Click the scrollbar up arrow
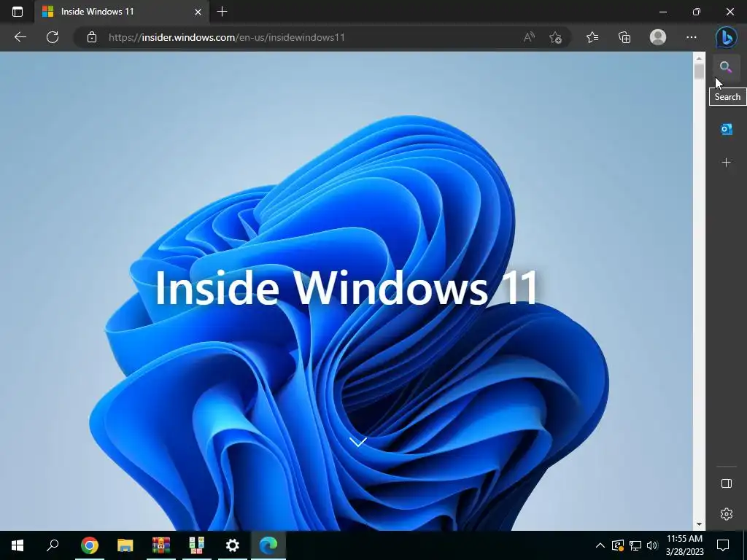Screen dimensions: 747x560 (x=699, y=58)
